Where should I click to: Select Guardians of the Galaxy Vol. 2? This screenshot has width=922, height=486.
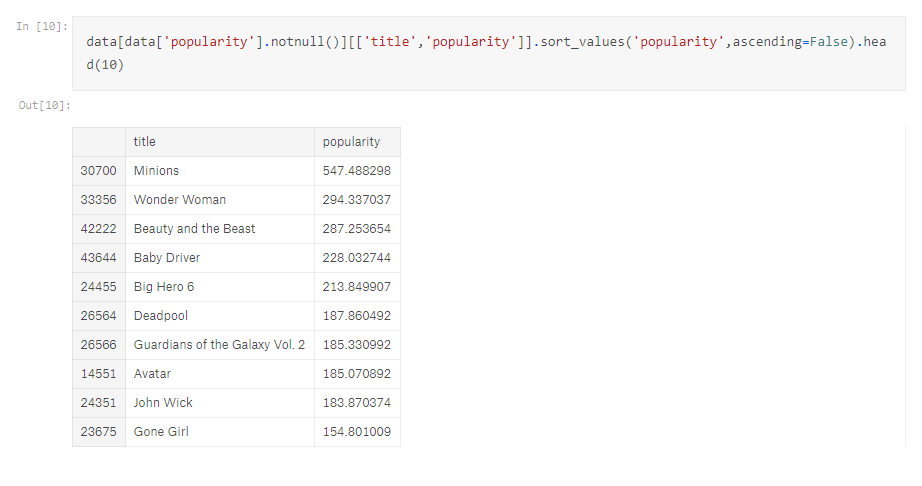pos(220,345)
